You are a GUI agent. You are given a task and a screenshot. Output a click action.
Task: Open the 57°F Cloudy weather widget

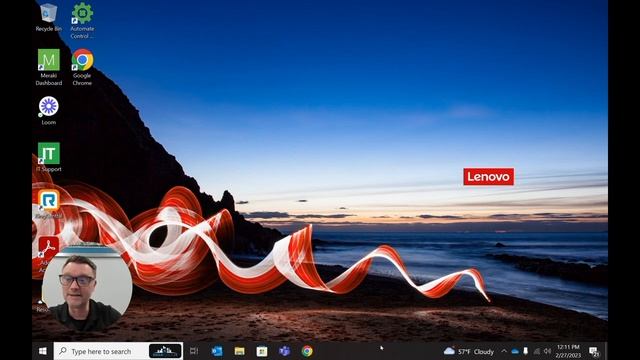click(469, 351)
